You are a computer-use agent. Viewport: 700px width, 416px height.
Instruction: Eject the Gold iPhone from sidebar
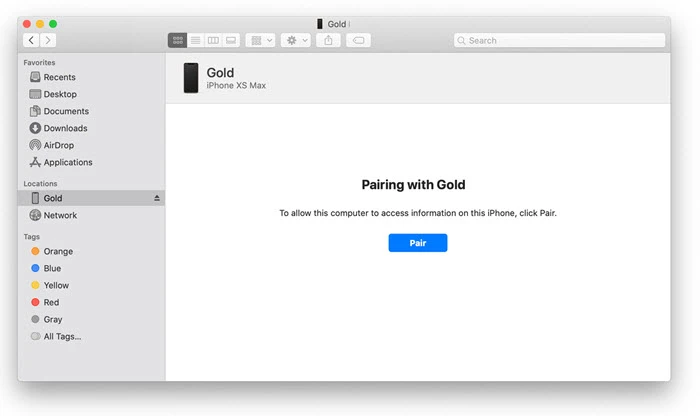point(156,198)
